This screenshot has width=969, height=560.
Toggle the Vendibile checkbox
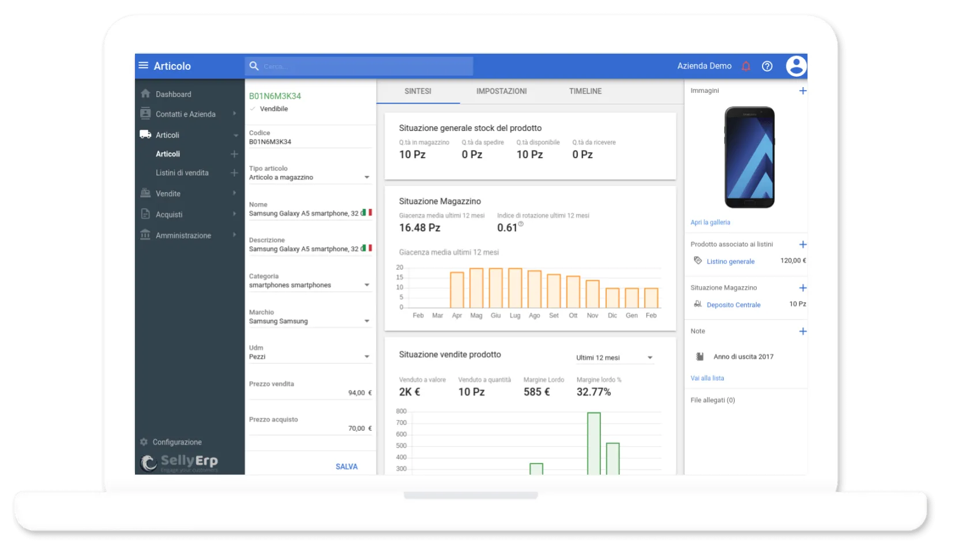click(x=253, y=108)
